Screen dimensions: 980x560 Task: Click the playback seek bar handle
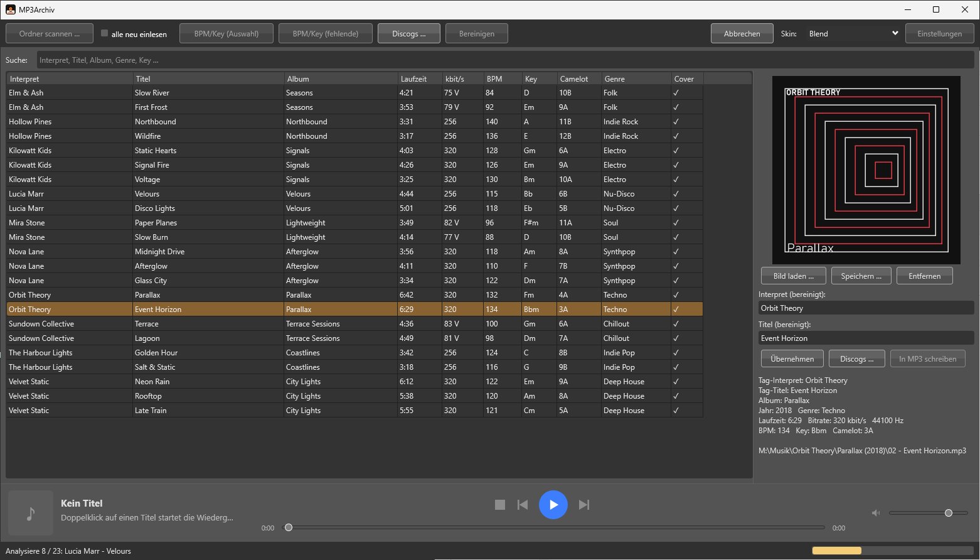tap(289, 527)
